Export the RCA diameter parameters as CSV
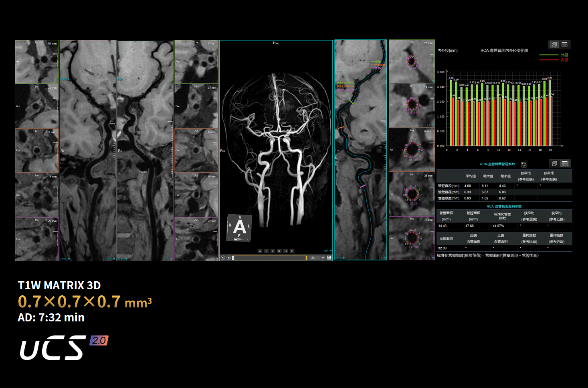The height and width of the screenshot is (388, 588). pos(523,165)
